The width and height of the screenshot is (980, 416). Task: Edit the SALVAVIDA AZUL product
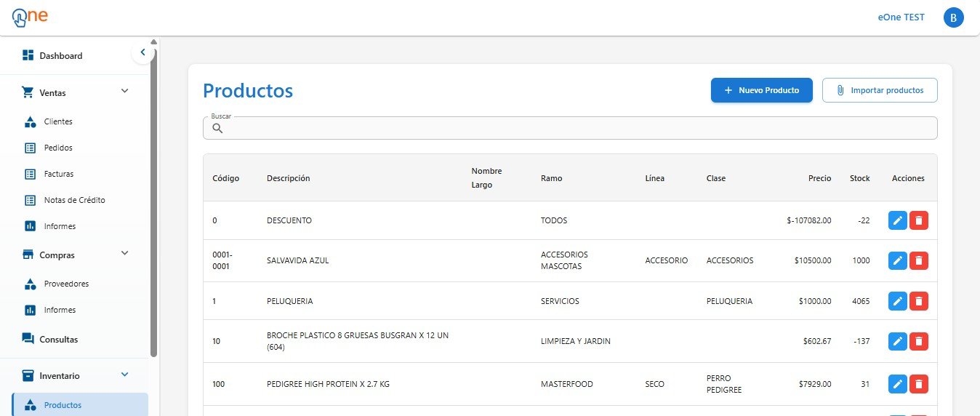[898, 260]
